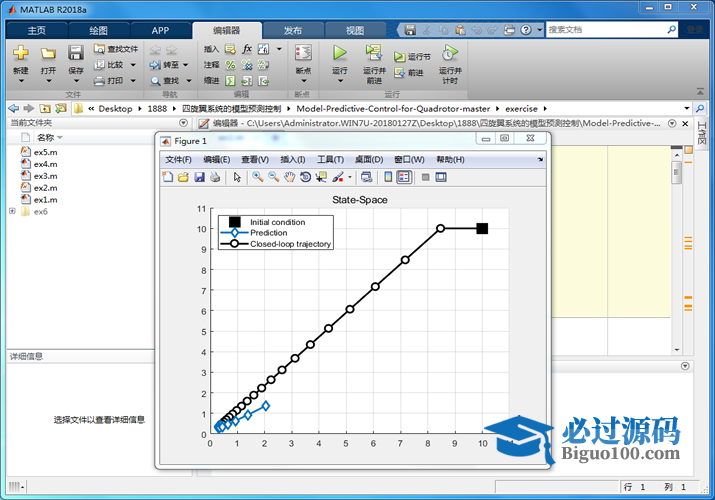Select the Data Cursor tool in Figure 1
Screen dimensions: 715x500
coord(321,177)
